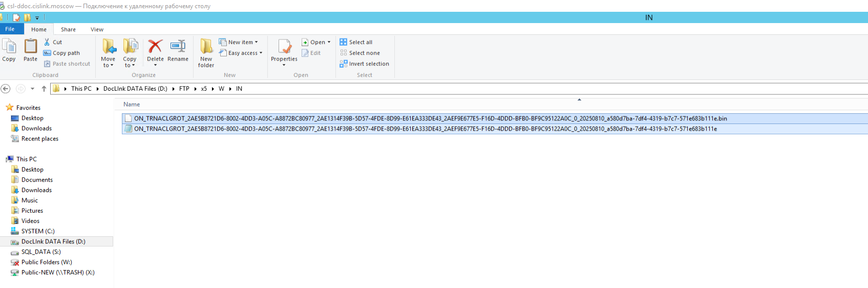Click the Copy icon in Clipboard group
Viewport: 868px width, 288px height.
(x=9, y=47)
